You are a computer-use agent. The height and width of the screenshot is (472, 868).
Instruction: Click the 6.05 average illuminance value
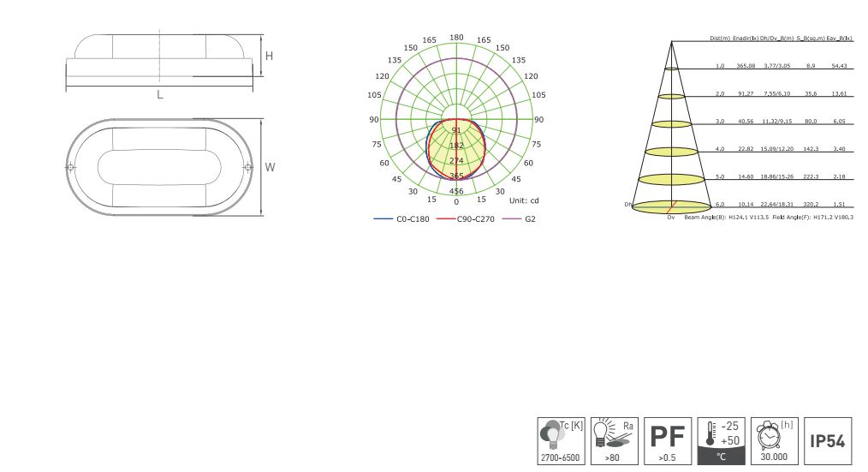(839, 122)
